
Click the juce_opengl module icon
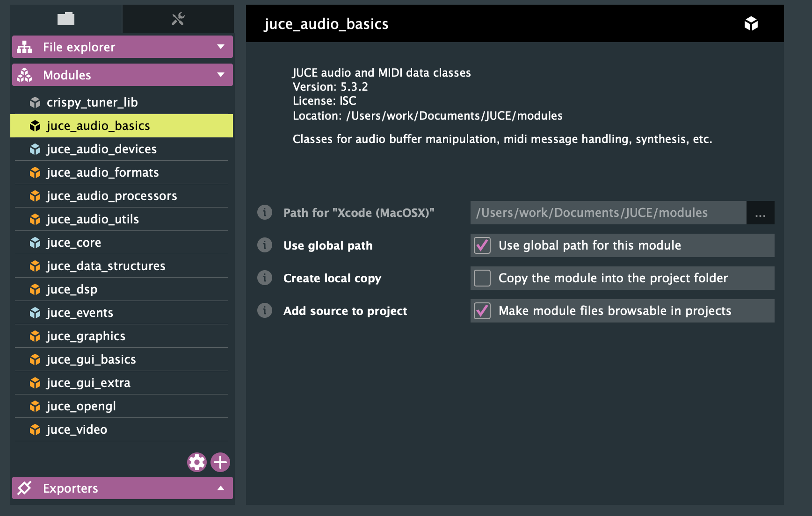pos(35,406)
